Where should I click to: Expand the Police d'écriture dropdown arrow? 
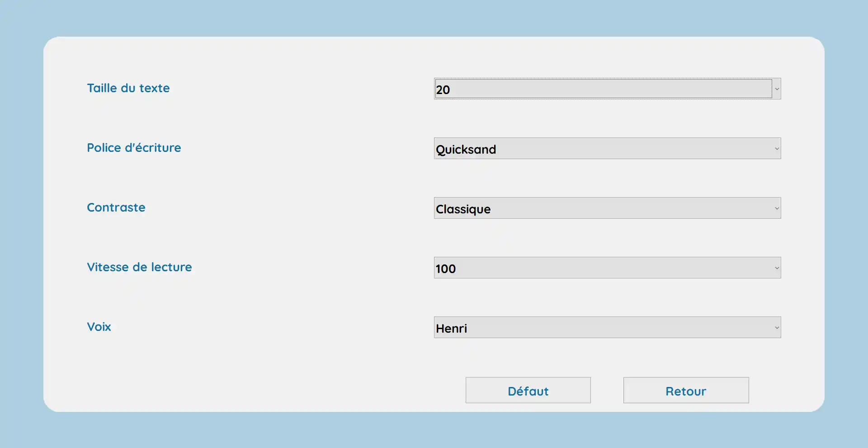point(777,149)
